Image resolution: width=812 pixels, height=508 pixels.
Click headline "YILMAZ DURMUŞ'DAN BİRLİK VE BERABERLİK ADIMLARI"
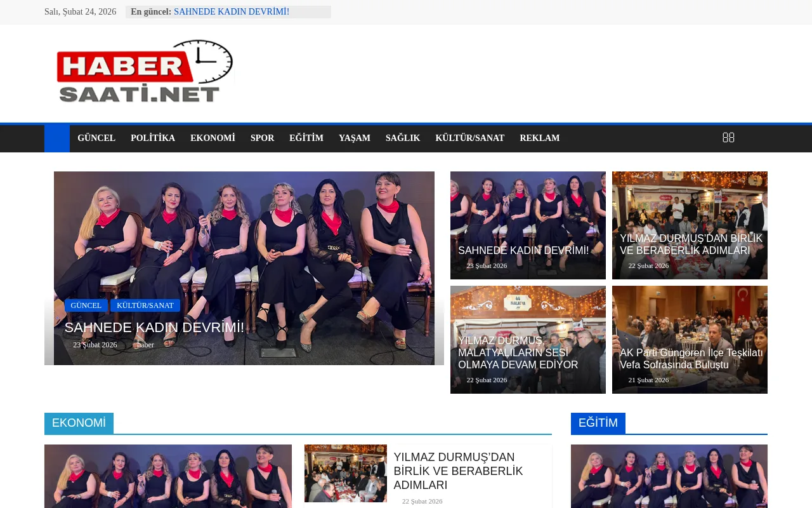[x=691, y=244]
